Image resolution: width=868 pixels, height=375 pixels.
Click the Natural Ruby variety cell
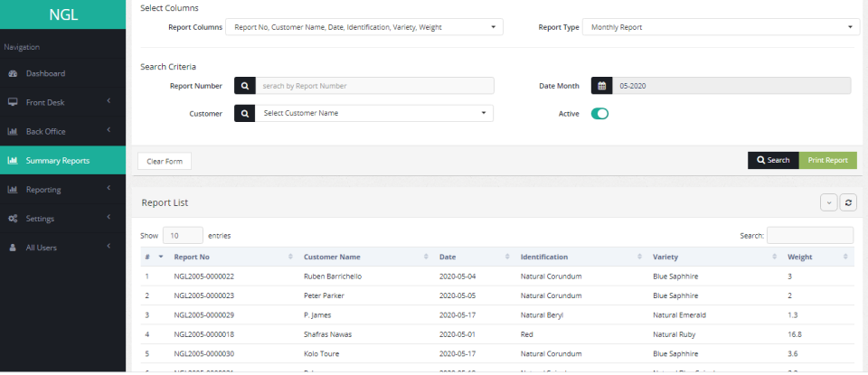pyautogui.click(x=674, y=334)
